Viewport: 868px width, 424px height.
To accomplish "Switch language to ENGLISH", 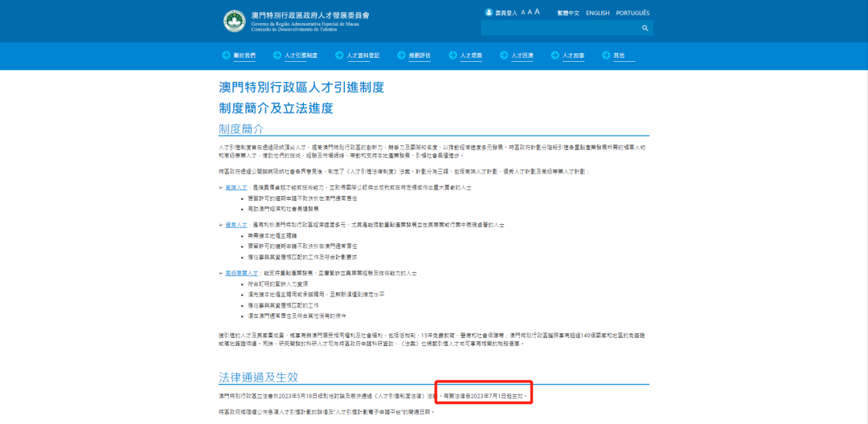I will pos(597,13).
